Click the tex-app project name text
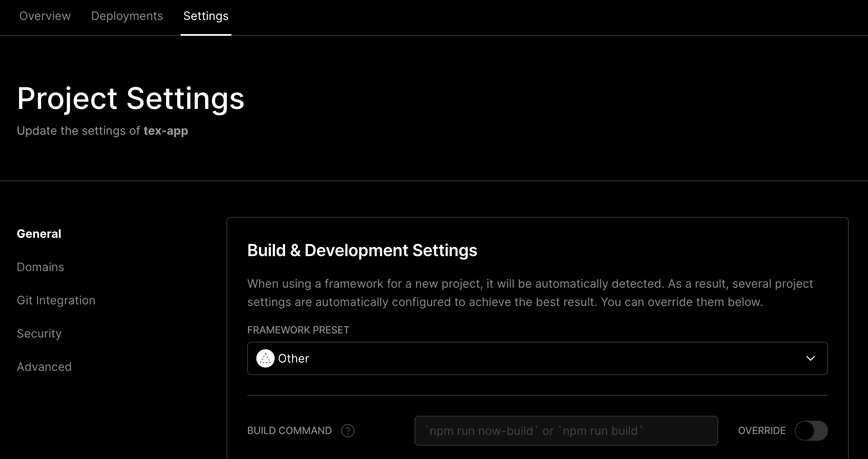868x459 pixels. (x=166, y=131)
